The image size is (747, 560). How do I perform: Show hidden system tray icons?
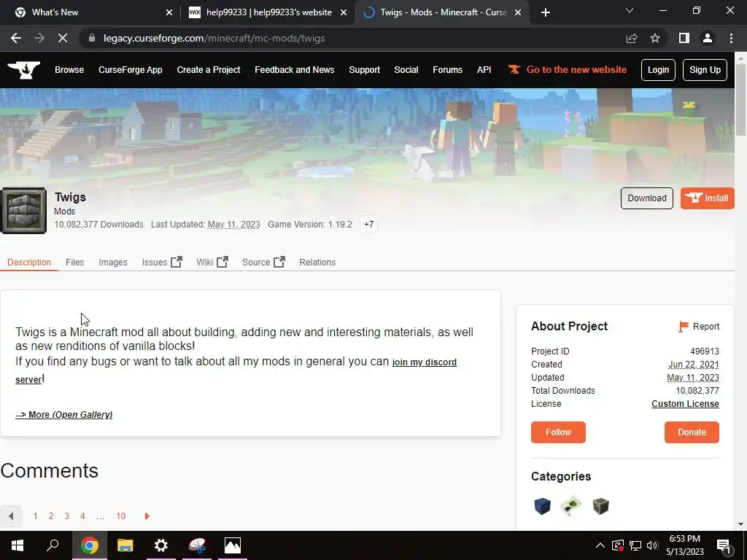pos(600,545)
